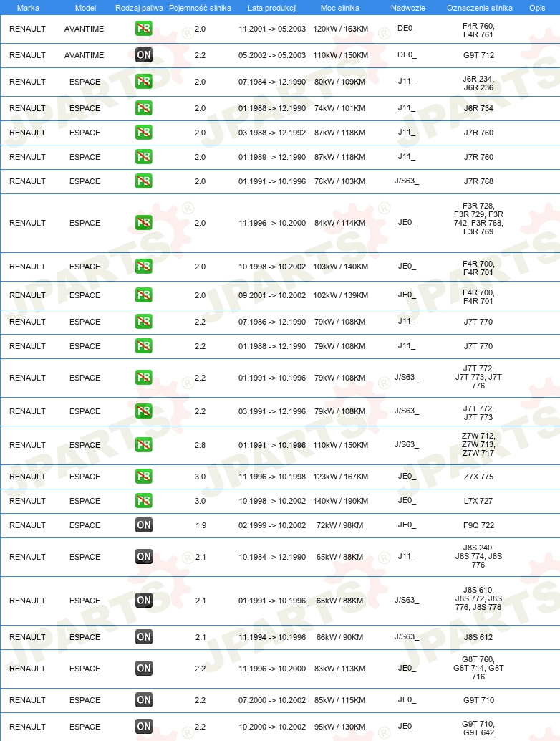
Task: Select the 123kW / 167KM power cell
Action: (x=340, y=477)
